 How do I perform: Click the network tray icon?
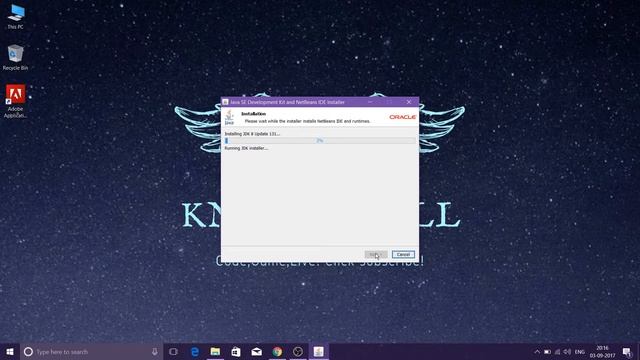(x=558, y=351)
